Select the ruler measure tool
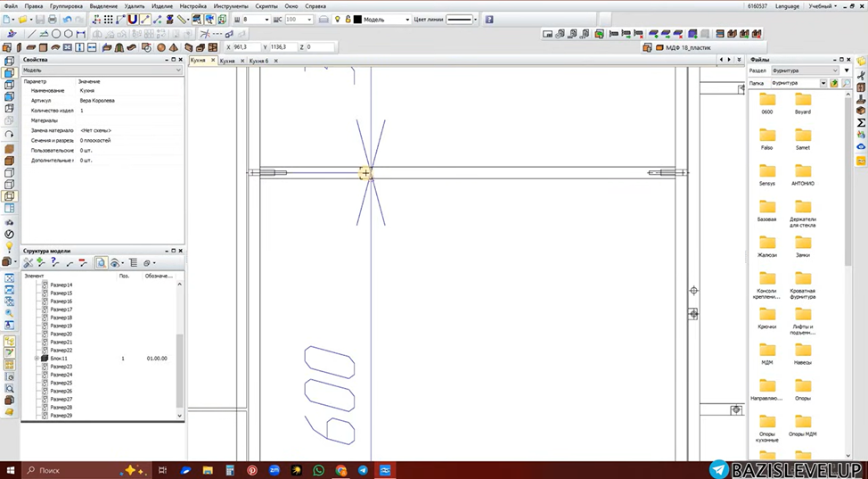This screenshot has width=868, height=479. pos(182,20)
